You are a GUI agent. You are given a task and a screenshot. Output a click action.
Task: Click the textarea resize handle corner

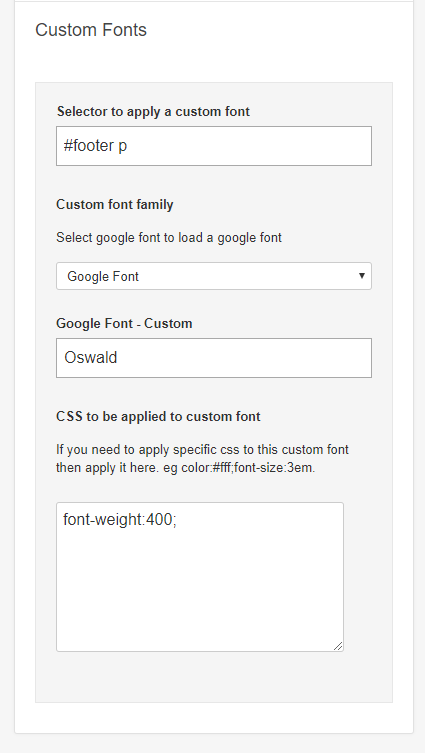[x=338, y=646]
